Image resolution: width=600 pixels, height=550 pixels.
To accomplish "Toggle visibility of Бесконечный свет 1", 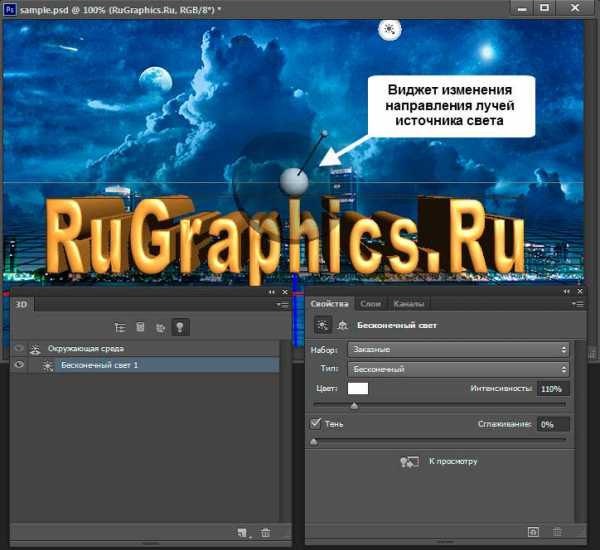I will pyautogui.click(x=19, y=366).
